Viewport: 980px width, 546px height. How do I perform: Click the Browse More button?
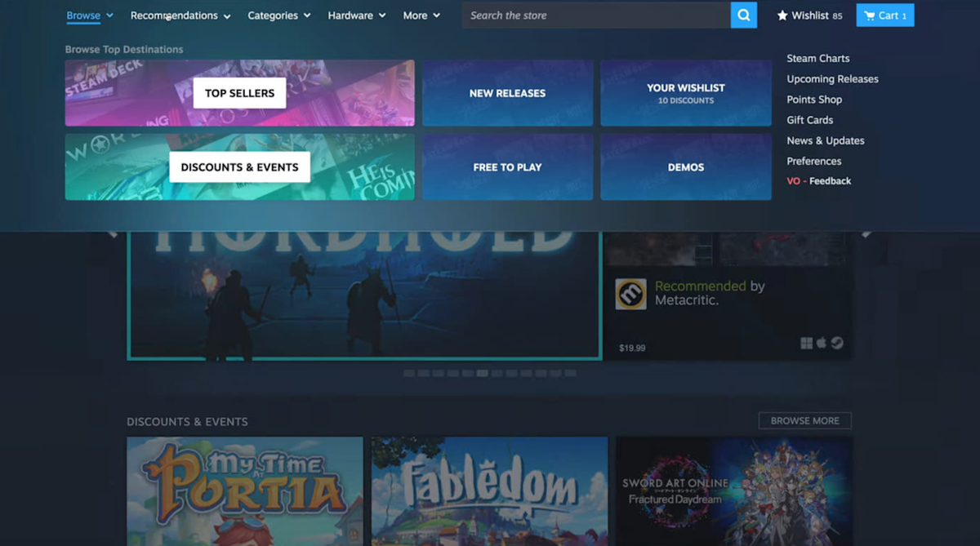(804, 420)
